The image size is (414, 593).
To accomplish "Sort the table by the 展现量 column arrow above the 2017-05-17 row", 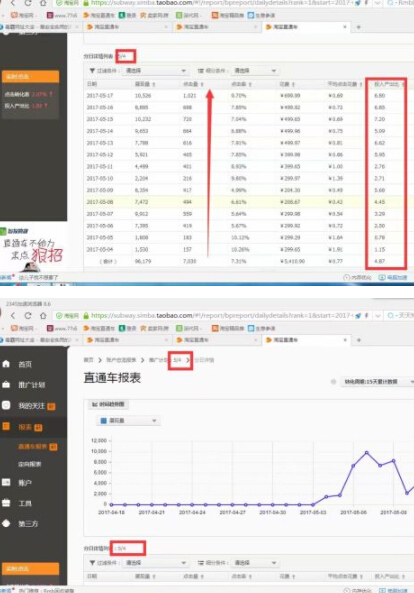I will 154,84.
